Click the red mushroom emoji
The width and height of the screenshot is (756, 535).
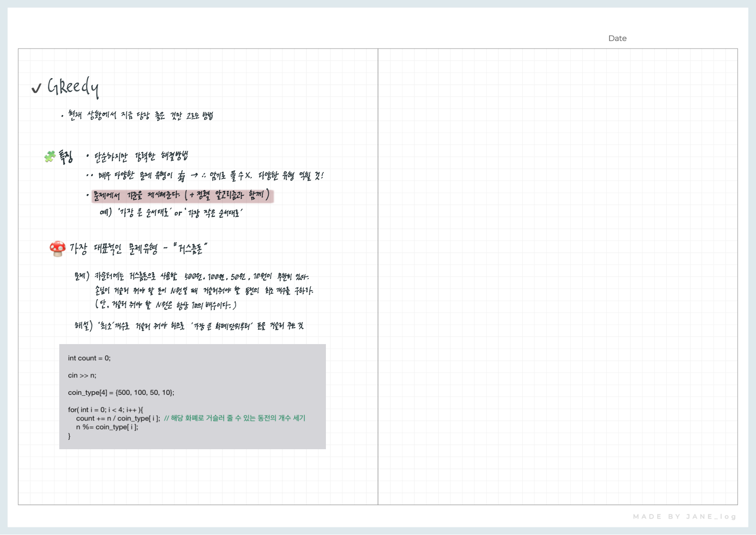[x=57, y=248]
